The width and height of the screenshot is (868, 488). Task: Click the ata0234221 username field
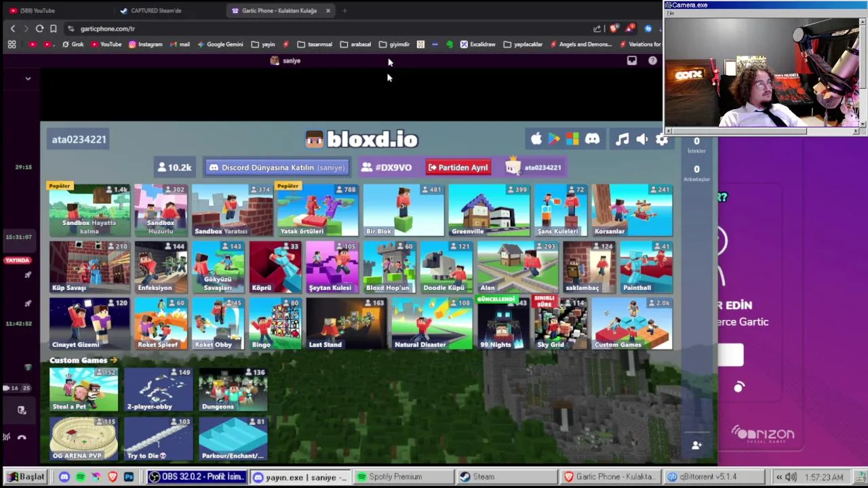79,139
